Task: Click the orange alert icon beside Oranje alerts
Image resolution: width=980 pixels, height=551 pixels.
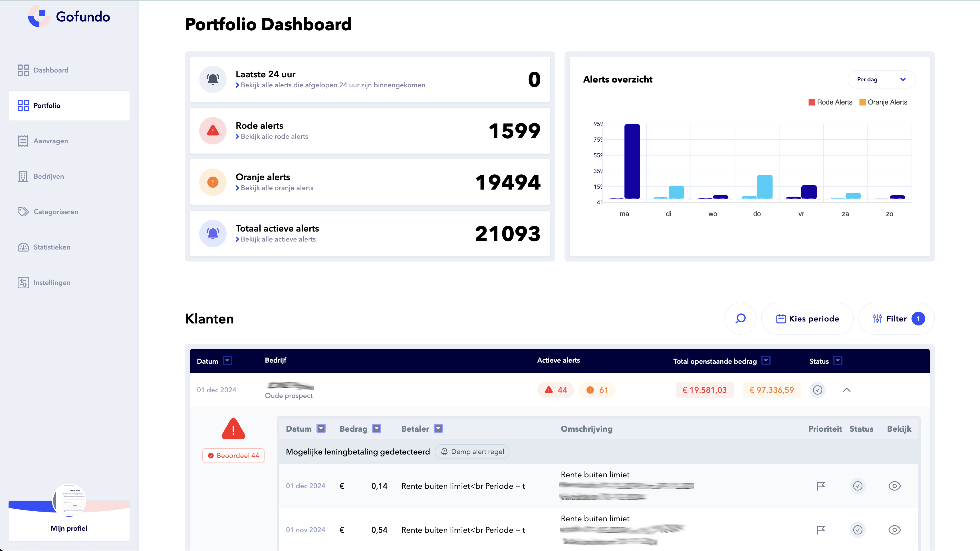Action: coord(213,182)
